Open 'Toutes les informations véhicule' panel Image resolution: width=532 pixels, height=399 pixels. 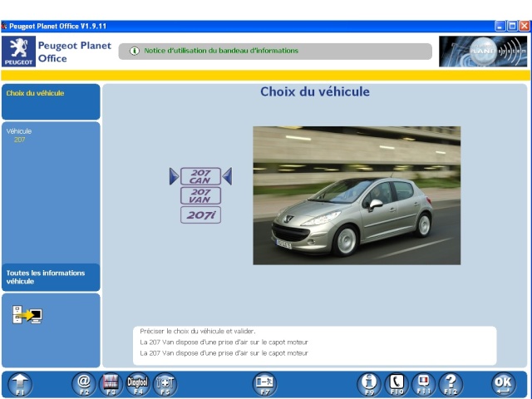51,277
